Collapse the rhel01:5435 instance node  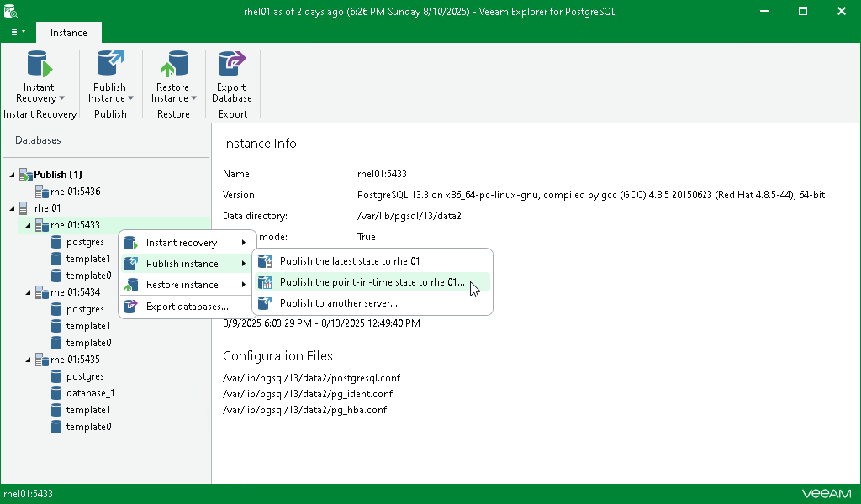click(x=28, y=360)
